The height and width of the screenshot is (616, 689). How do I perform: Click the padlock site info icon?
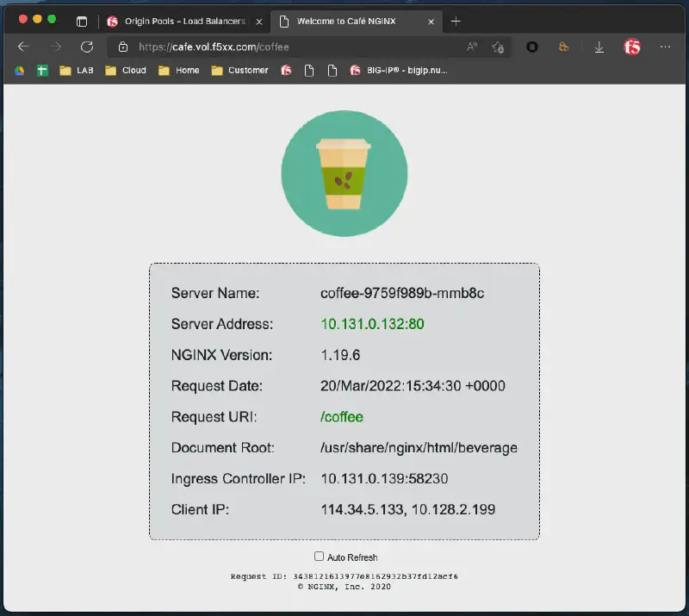tap(123, 47)
